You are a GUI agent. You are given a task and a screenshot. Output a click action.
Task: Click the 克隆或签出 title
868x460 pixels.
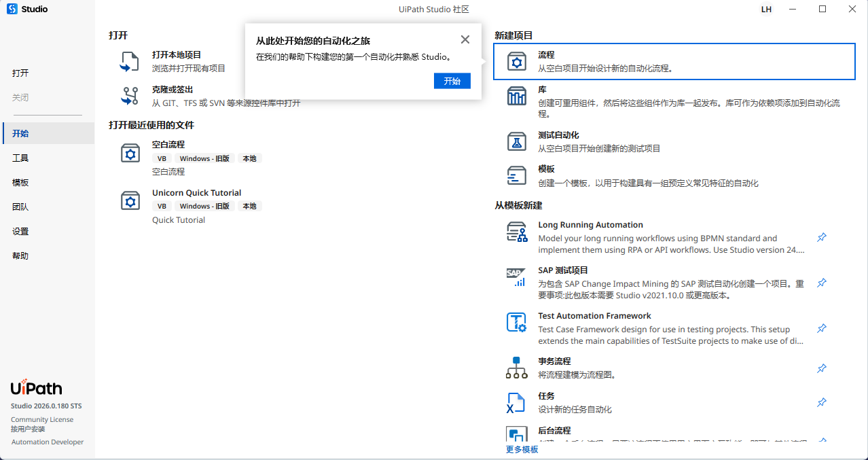tap(173, 89)
